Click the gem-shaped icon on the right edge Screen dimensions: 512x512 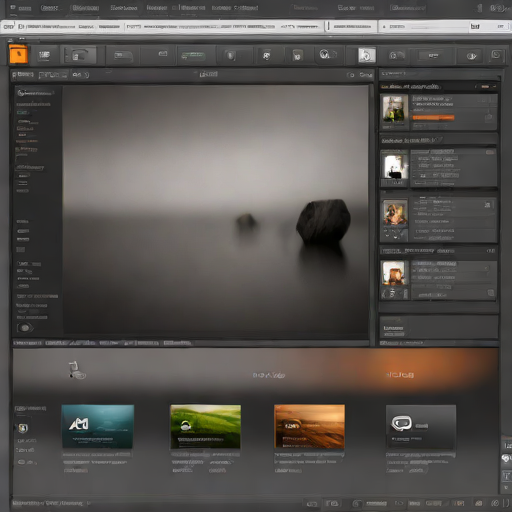506,459
